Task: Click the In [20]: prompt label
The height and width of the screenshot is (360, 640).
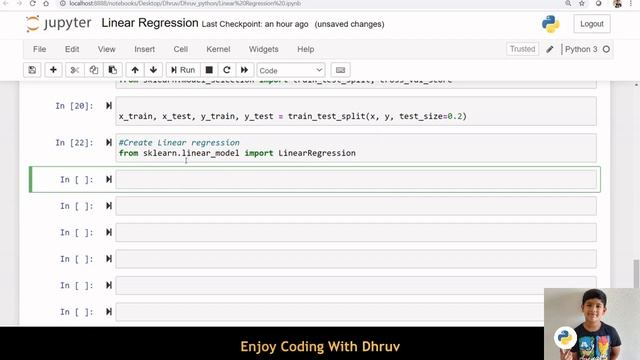Action: pyautogui.click(x=74, y=106)
